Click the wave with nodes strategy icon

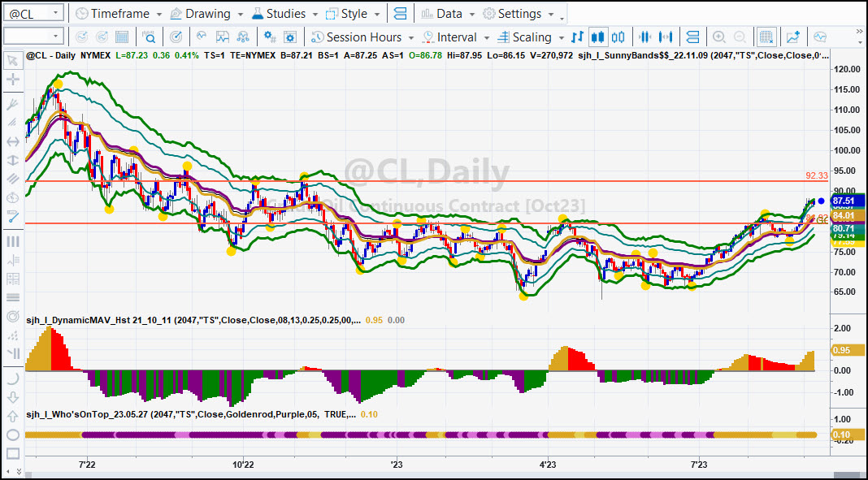243,37
